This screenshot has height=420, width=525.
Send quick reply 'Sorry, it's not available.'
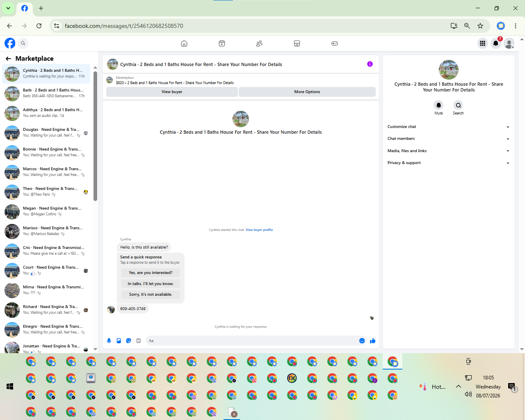pos(151,294)
